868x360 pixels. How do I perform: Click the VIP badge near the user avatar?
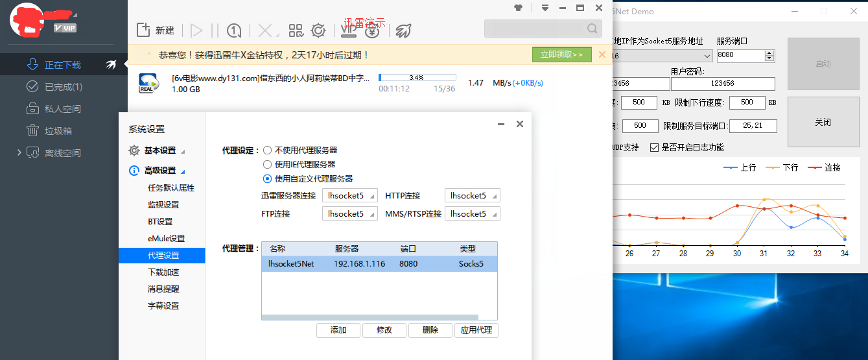65,28
